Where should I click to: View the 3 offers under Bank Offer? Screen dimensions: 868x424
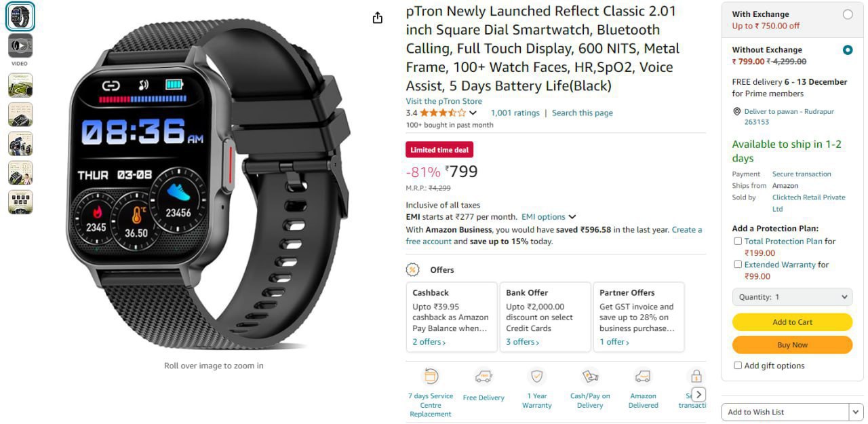click(x=522, y=342)
